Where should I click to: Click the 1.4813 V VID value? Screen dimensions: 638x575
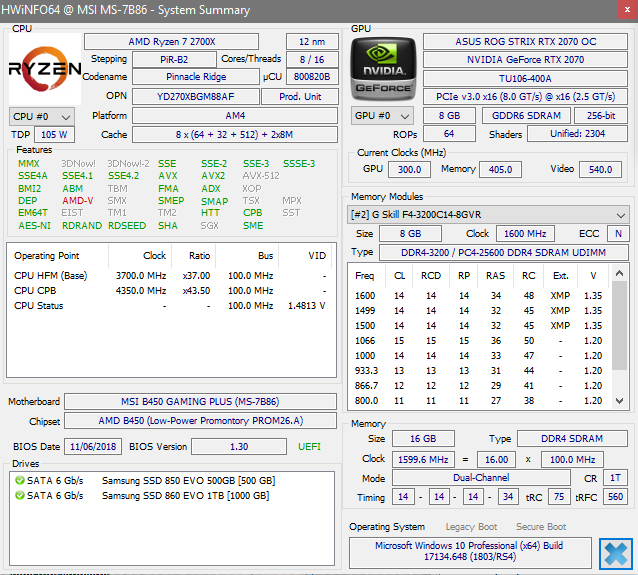pyautogui.click(x=307, y=306)
